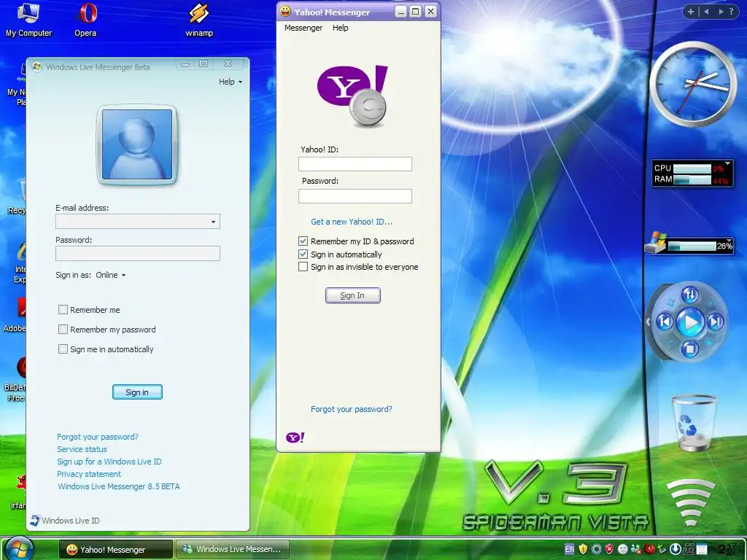The image size is (747, 560).
Task: Click the sidebar add gadget plus button
Action: point(691,12)
